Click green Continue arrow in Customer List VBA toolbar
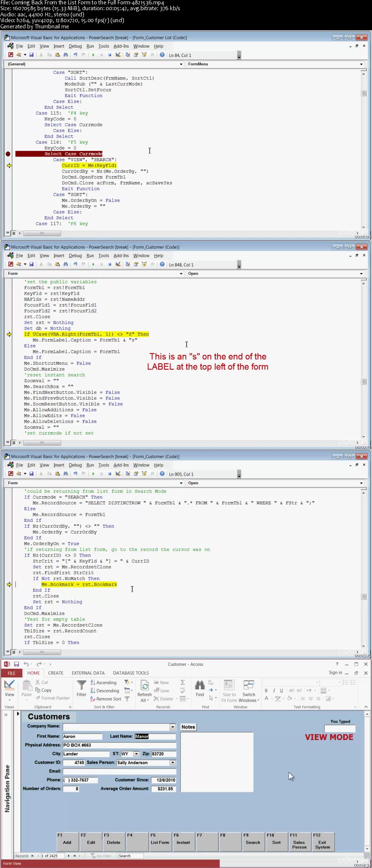 tap(93, 55)
